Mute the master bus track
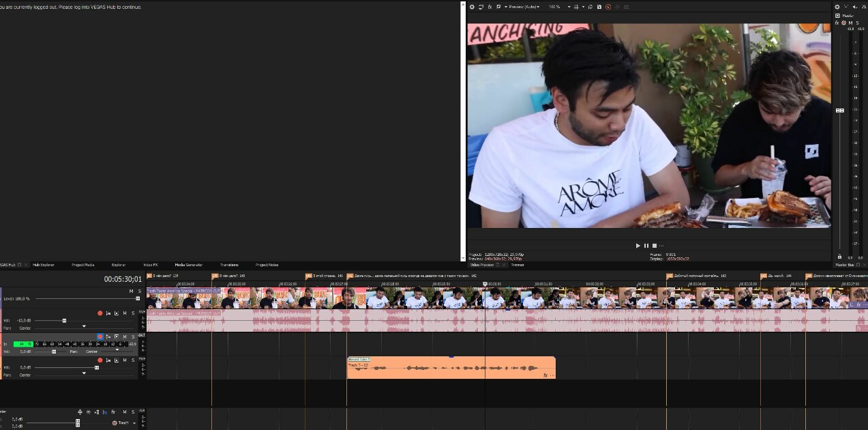The image size is (868, 430). [125, 412]
